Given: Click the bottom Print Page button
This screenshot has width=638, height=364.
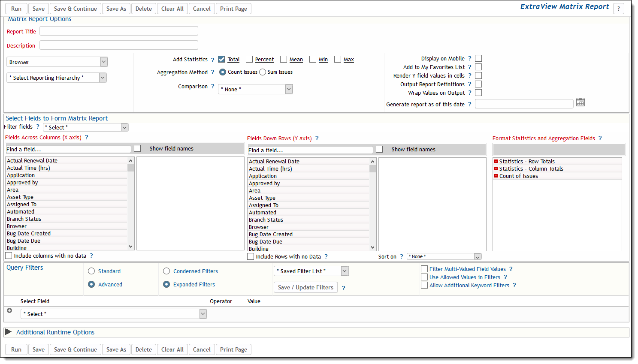Looking at the screenshot, I should pyautogui.click(x=233, y=349).
